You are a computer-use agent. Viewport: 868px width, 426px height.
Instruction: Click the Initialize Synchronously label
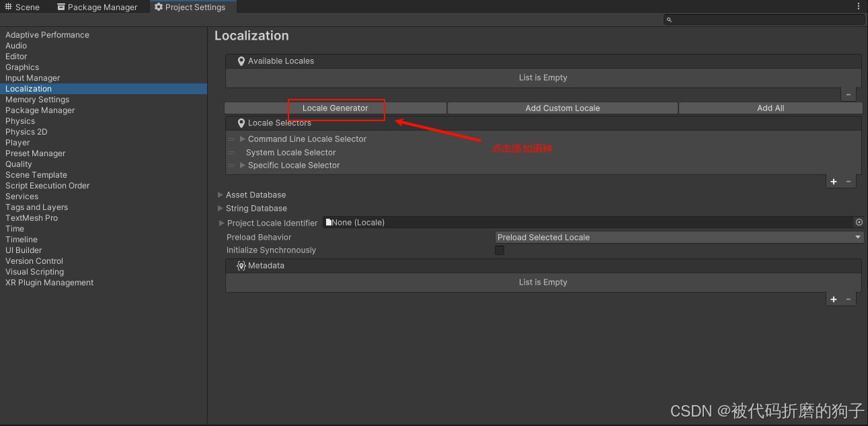pyautogui.click(x=271, y=250)
